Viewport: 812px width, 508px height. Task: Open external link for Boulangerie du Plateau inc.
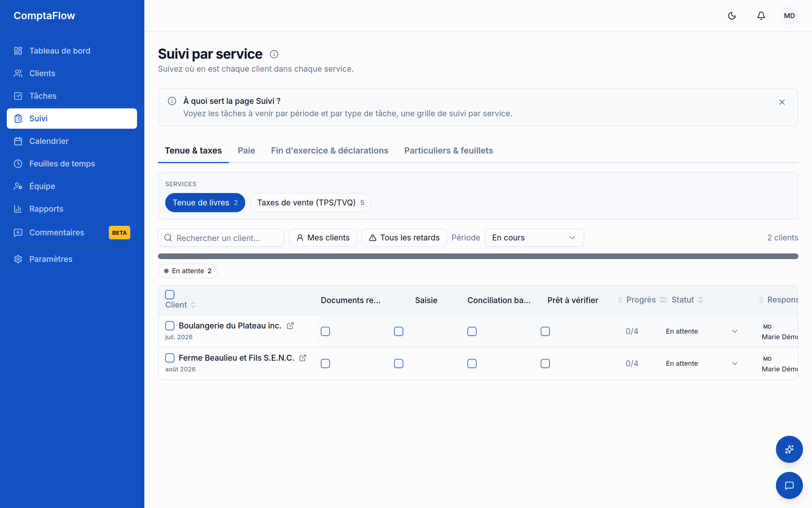[290, 326]
